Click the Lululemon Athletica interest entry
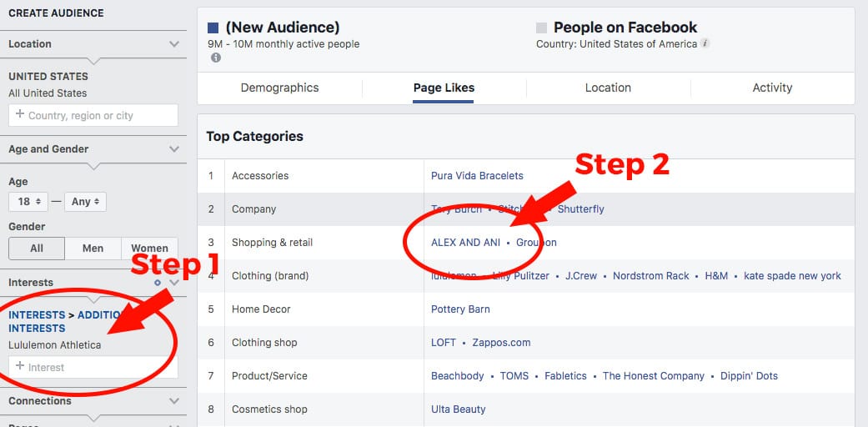This screenshot has height=427, width=868. tap(55, 345)
